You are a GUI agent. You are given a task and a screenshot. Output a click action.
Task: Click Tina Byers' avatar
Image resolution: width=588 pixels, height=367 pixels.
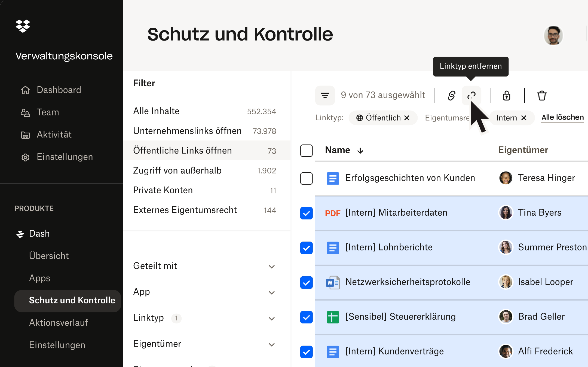point(506,213)
